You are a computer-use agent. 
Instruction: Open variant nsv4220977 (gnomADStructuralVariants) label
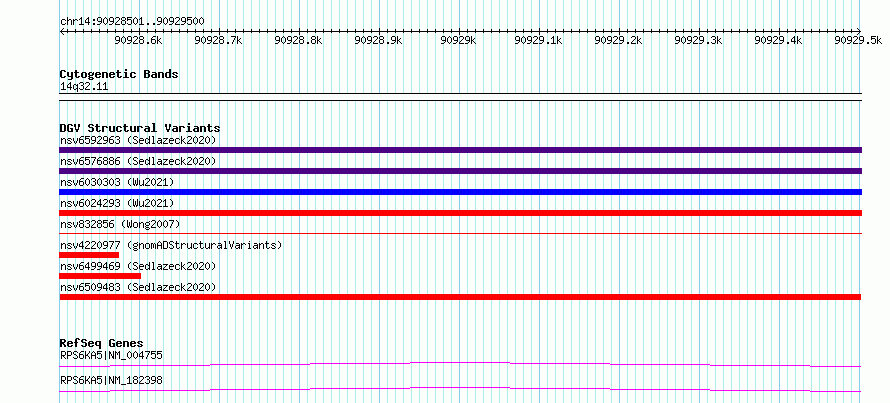pos(171,245)
